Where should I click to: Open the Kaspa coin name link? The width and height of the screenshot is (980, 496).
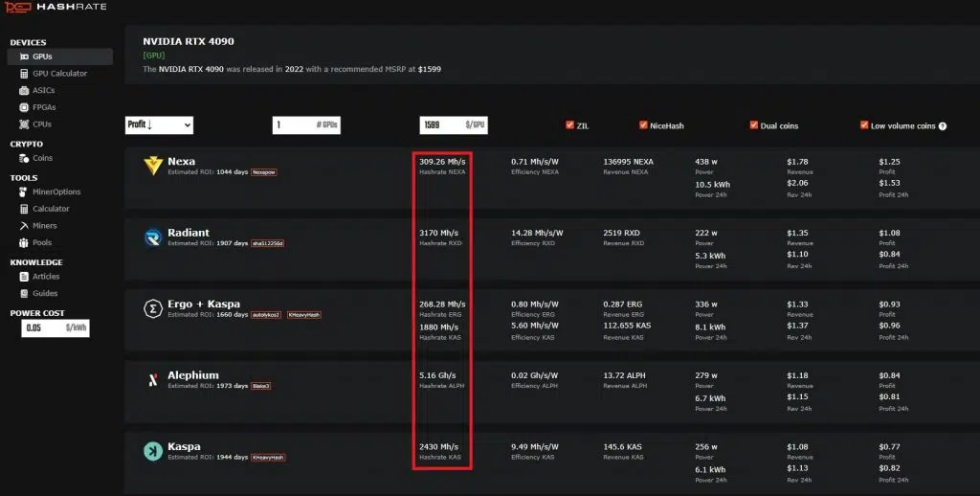pos(184,446)
